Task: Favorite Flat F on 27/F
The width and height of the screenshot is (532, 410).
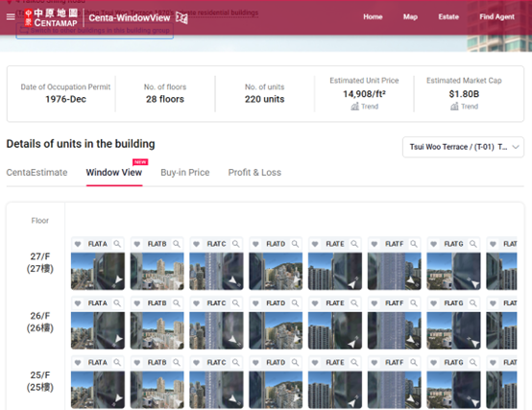Action: click(375, 244)
